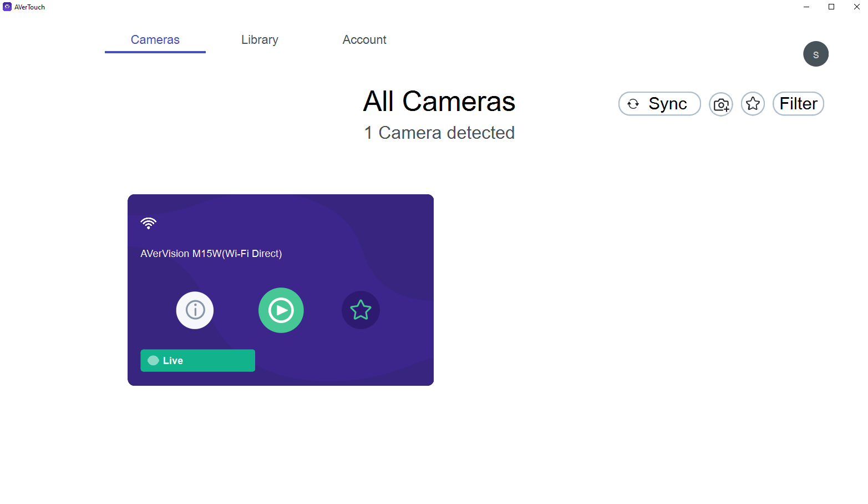Screen dimensions: 868x504
Task: Show favorite cameras via the toolbar star icon
Action: 753,104
